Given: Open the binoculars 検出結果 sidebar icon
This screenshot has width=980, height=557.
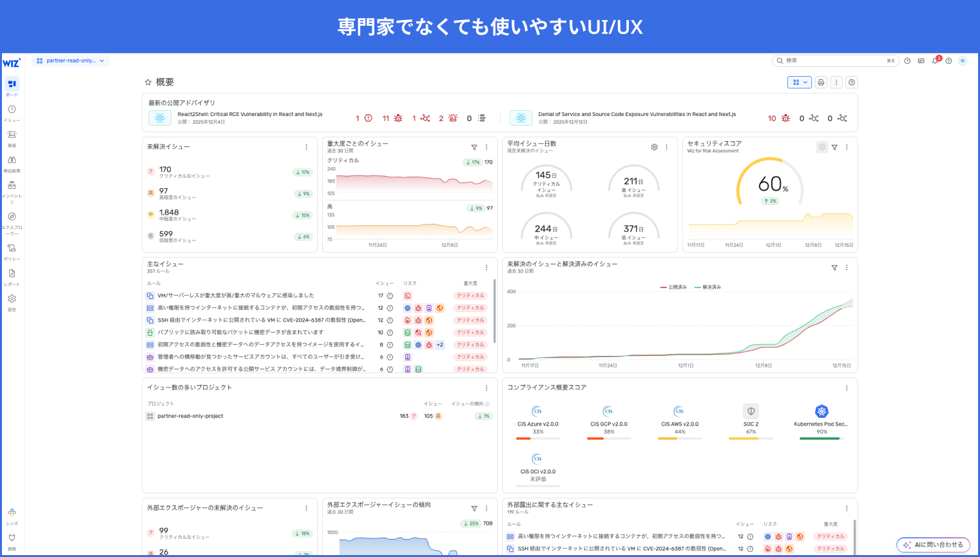Looking at the screenshot, I should (x=12, y=160).
